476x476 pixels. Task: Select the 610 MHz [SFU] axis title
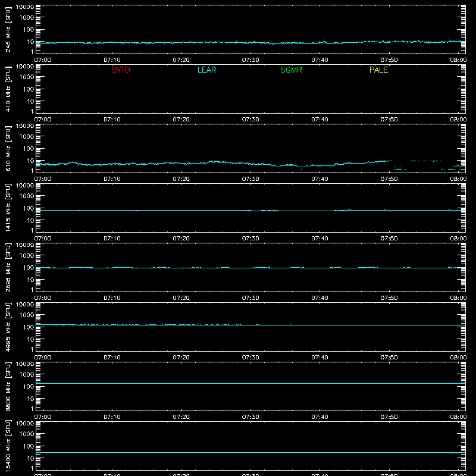click(x=8, y=148)
